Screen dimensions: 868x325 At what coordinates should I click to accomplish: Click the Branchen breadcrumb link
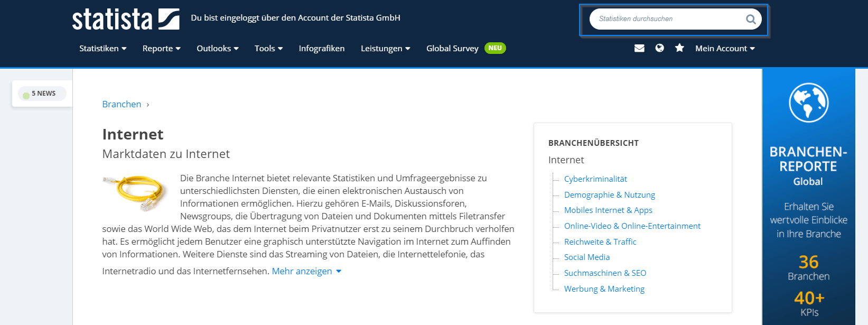(122, 104)
